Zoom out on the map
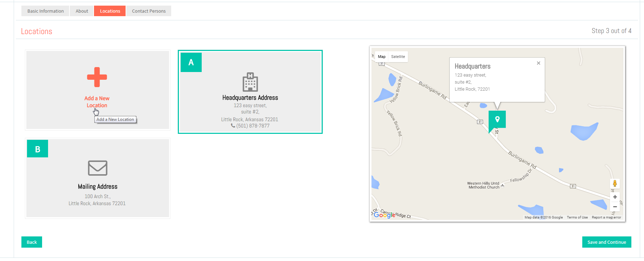The image size is (644, 261). (x=615, y=207)
